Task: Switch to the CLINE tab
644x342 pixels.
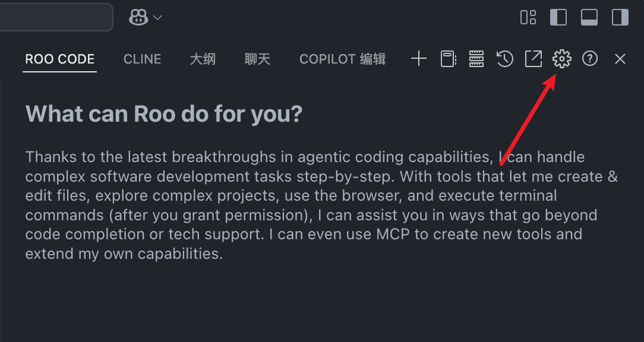Action: (142, 59)
